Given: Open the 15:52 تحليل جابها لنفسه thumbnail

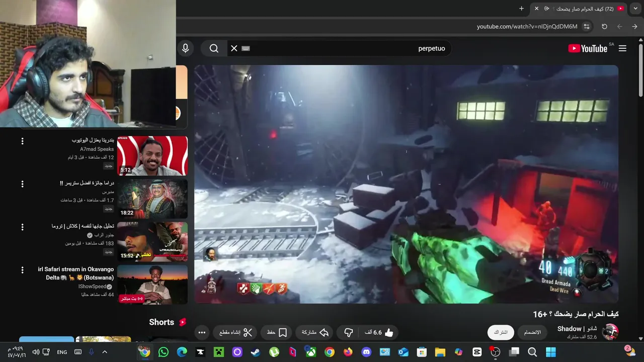Looking at the screenshot, I should (152, 241).
